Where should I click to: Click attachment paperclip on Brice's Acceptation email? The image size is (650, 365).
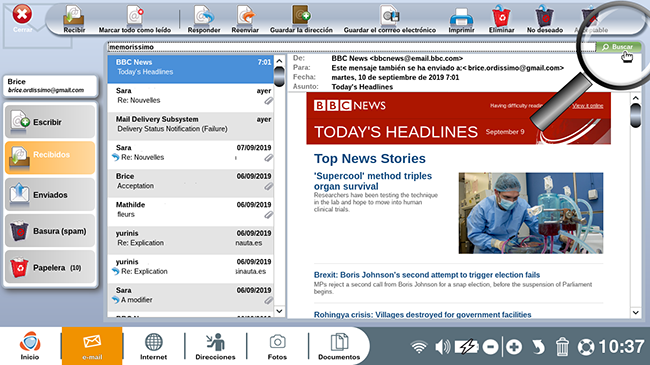269,186
